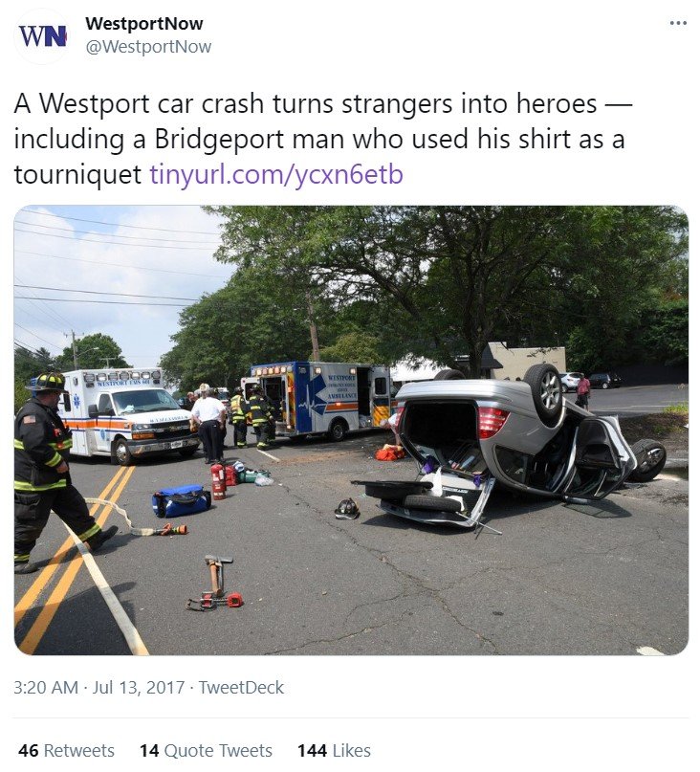Open the WestportNow profile avatar
The width and height of the screenshot is (700, 772).
(x=42, y=36)
